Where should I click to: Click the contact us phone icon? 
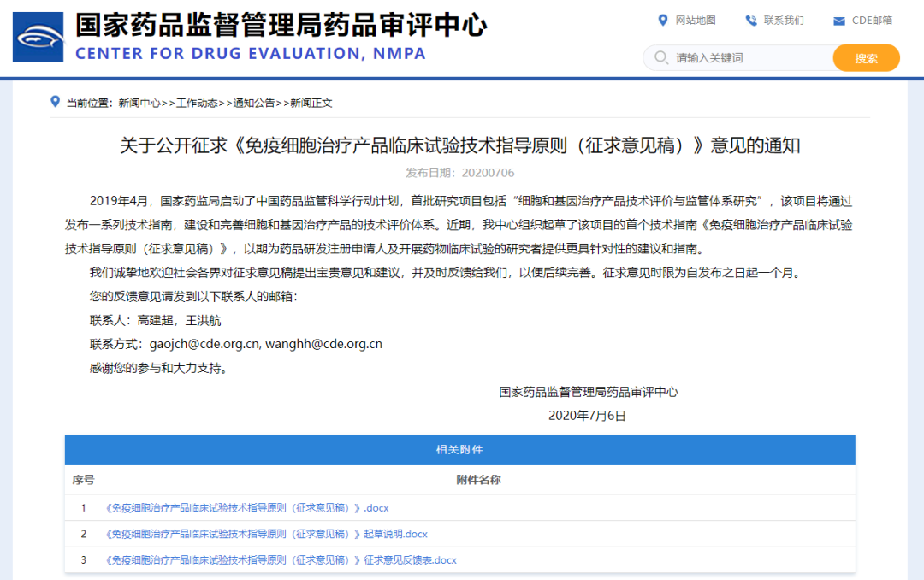tap(751, 21)
